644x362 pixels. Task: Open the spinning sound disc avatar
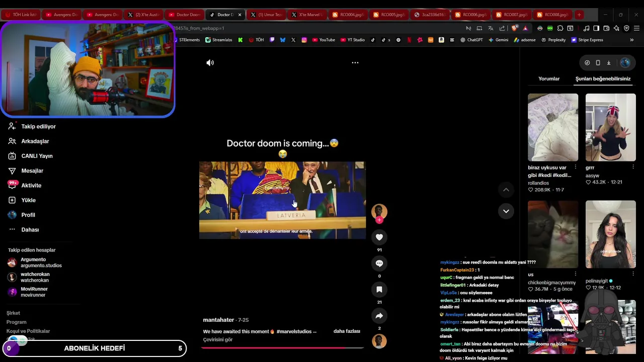379,341
